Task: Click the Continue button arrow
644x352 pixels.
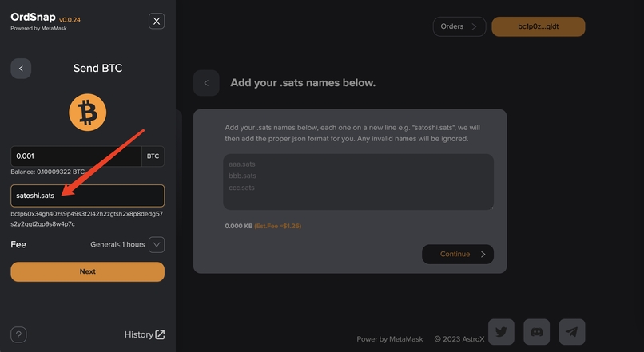Action: 483,255
